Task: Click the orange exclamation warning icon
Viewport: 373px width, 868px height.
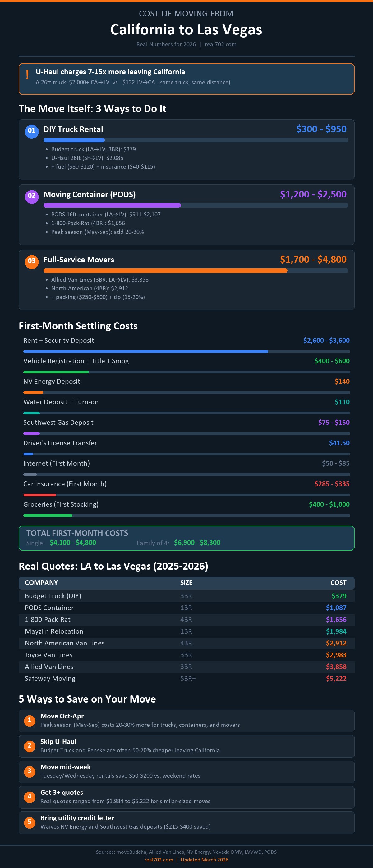Action: coord(27,75)
